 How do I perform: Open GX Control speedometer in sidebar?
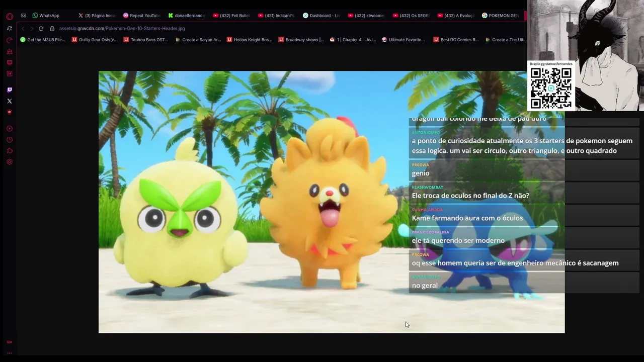(9, 40)
